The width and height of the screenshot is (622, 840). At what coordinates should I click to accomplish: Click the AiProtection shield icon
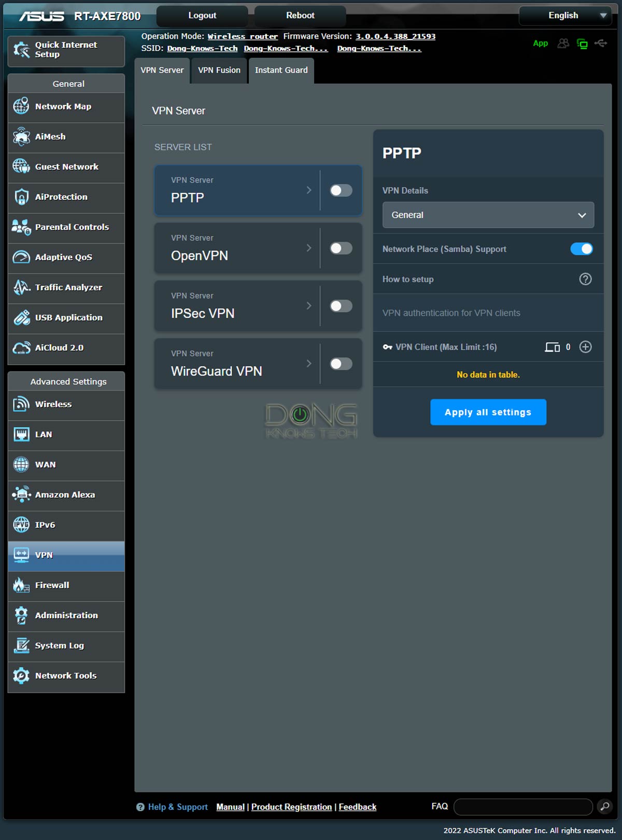(21, 197)
